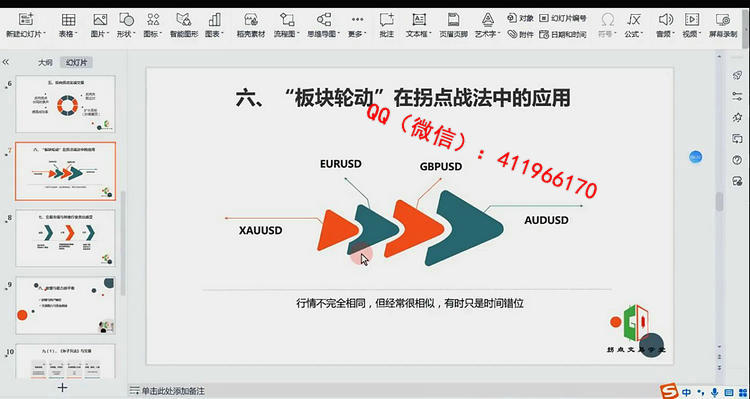
Task: Click 单击此处添加备注 notes area
Action: 167,391
